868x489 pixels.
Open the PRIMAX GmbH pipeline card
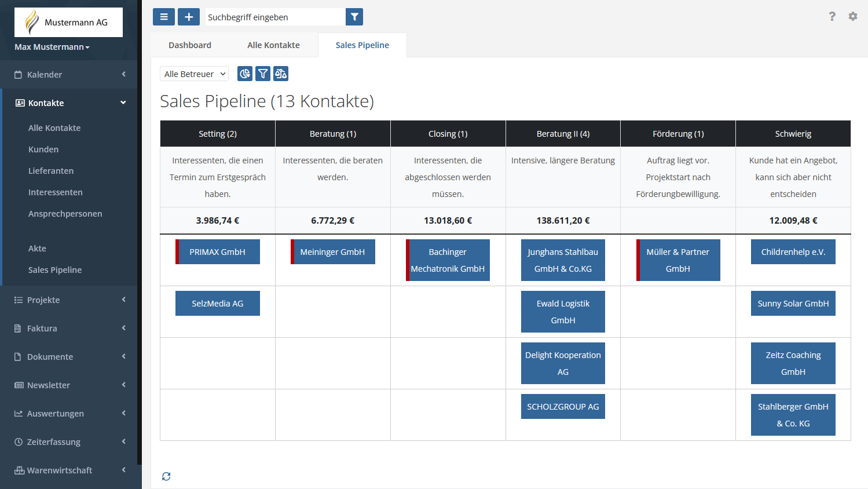point(218,252)
